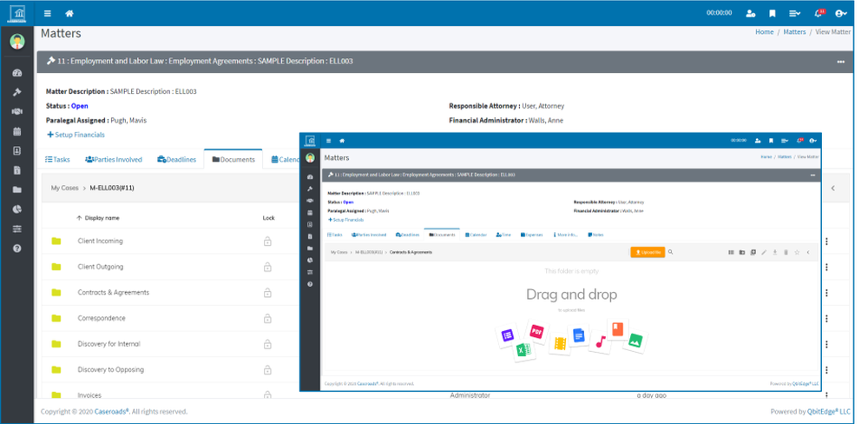The width and height of the screenshot is (868, 424).
Task: Click the Caseroads logo in the top-left corner
Action: point(16,13)
